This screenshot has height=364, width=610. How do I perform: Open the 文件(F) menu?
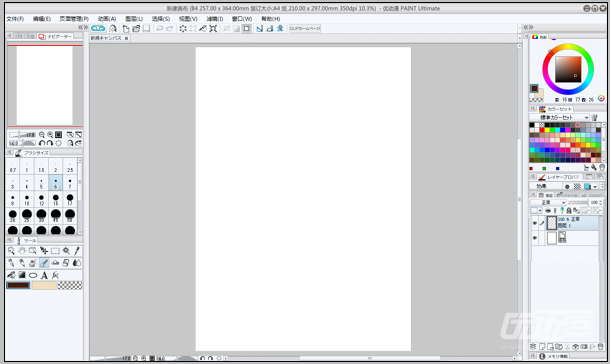pos(15,19)
